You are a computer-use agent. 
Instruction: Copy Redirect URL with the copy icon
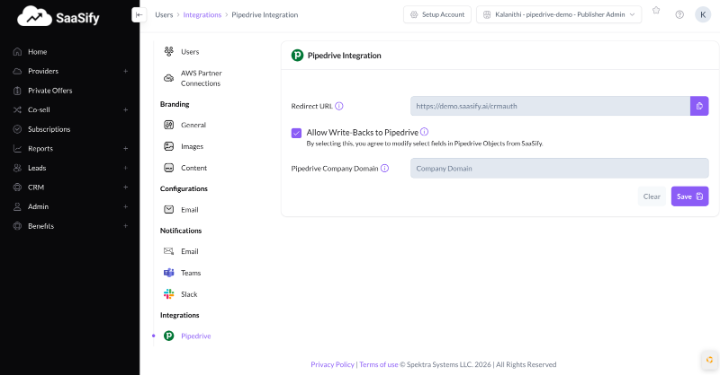(699, 106)
